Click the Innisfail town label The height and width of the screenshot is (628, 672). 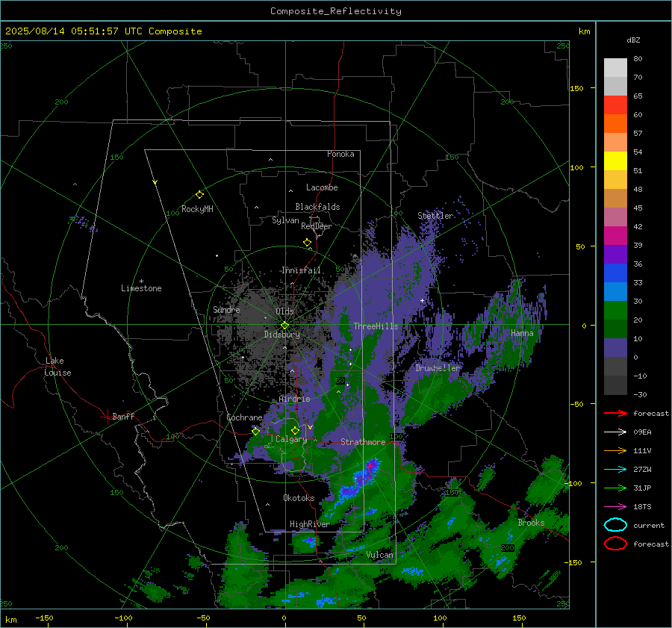301,270
